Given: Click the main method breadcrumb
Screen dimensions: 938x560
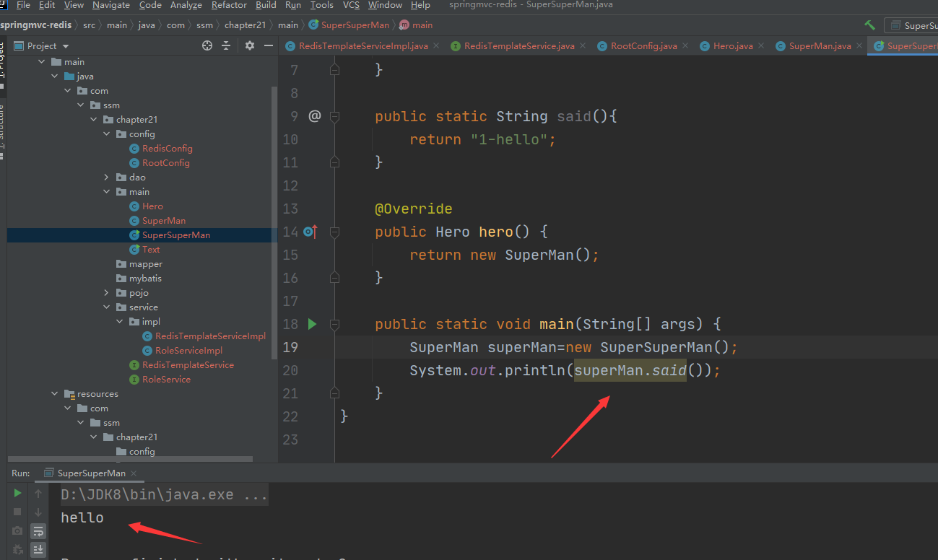Looking at the screenshot, I should pos(416,25).
